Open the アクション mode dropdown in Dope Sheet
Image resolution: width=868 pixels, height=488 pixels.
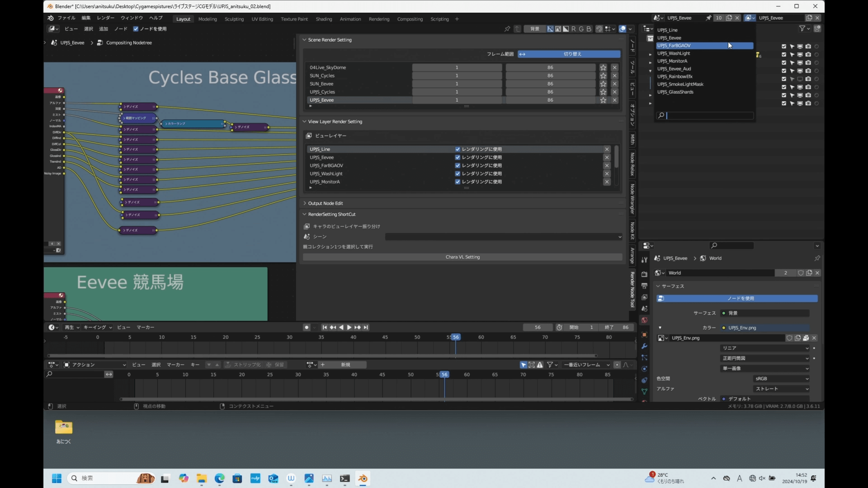click(94, 365)
